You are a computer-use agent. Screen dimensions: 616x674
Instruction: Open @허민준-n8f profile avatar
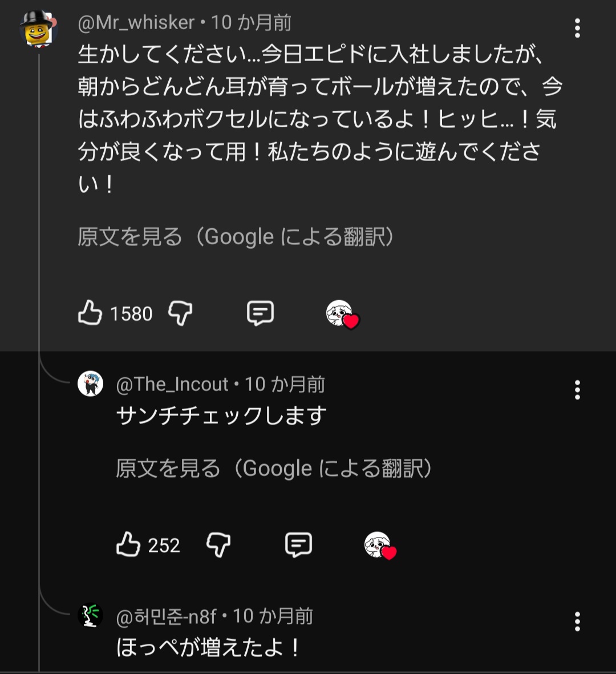tap(90, 616)
